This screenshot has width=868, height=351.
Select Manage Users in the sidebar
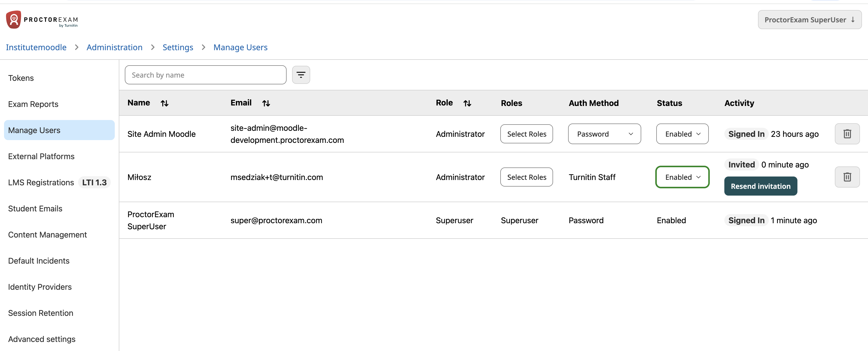pos(59,130)
